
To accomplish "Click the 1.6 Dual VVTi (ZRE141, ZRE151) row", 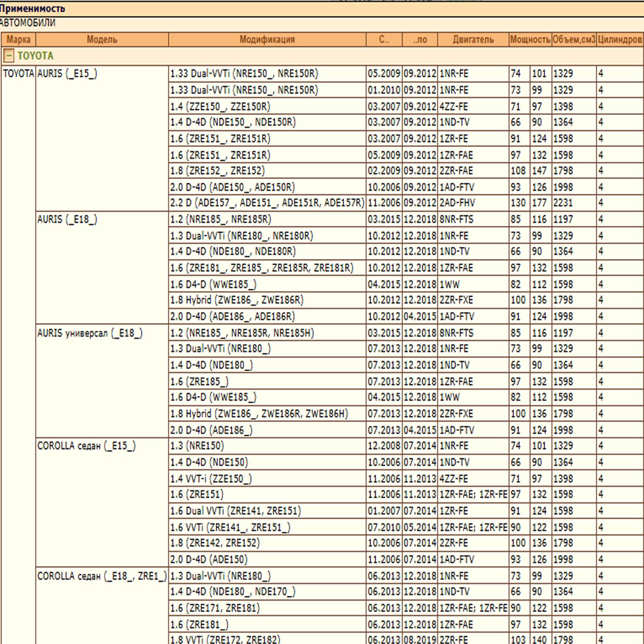I will [x=235, y=511].
